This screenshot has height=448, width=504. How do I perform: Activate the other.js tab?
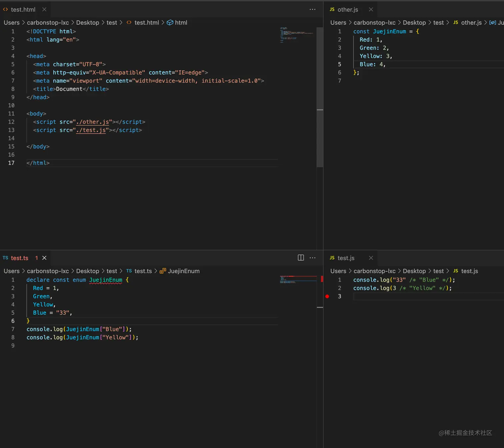[347, 10]
